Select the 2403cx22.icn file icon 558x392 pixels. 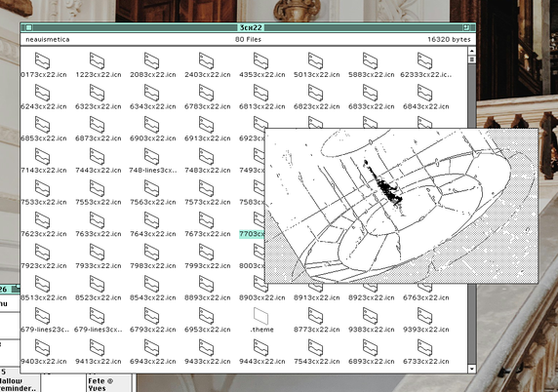pos(206,61)
